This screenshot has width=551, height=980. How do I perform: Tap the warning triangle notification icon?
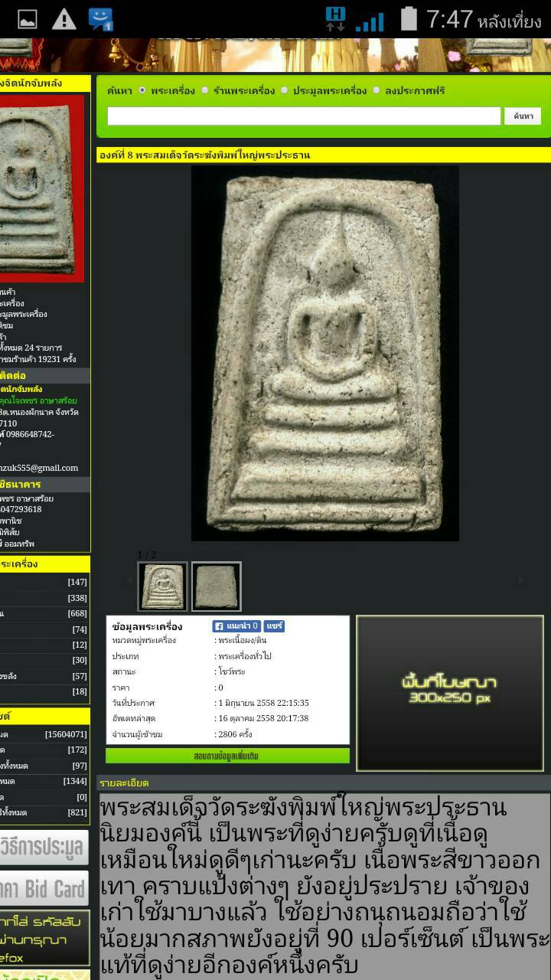[64, 19]
